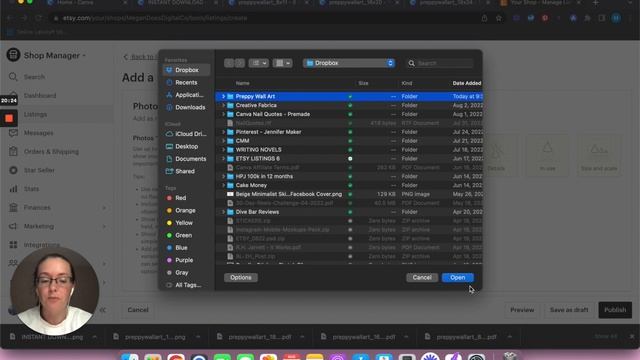
Task: Sort files by the Kind column
Action: pos(407,83)
